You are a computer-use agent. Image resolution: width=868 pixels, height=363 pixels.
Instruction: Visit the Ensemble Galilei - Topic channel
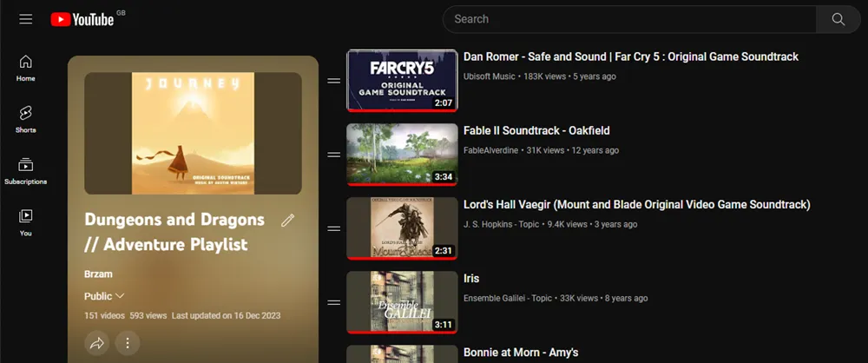[508, 298]
